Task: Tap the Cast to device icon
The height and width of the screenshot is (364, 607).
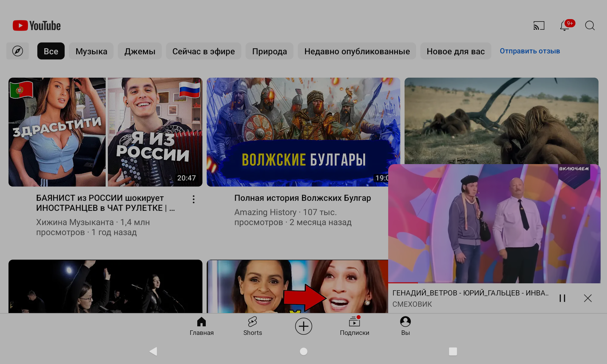Action: click(539, 25)
